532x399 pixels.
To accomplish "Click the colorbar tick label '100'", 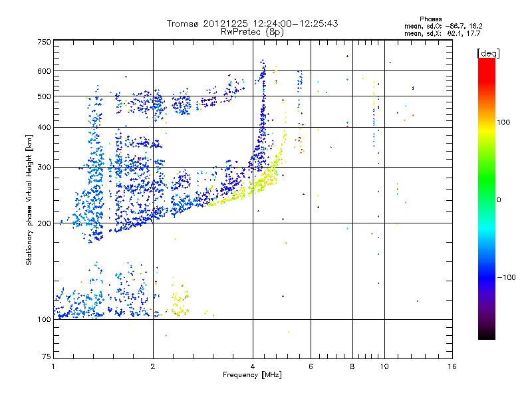I will pyautogui.click(x=503, y=122).
